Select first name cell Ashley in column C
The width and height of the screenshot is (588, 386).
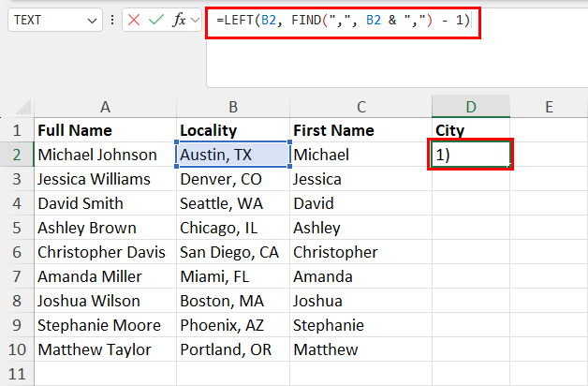[x=360, y=228]
